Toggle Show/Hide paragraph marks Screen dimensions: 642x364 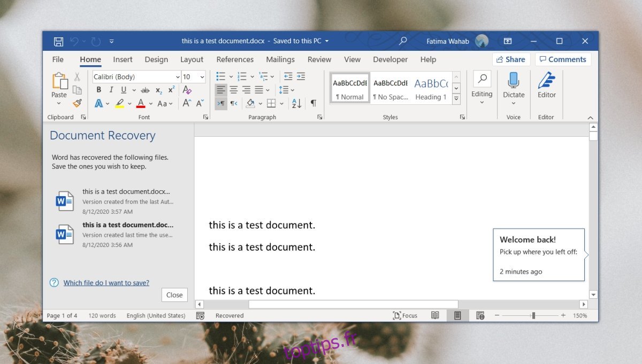[x=314, y=103]
